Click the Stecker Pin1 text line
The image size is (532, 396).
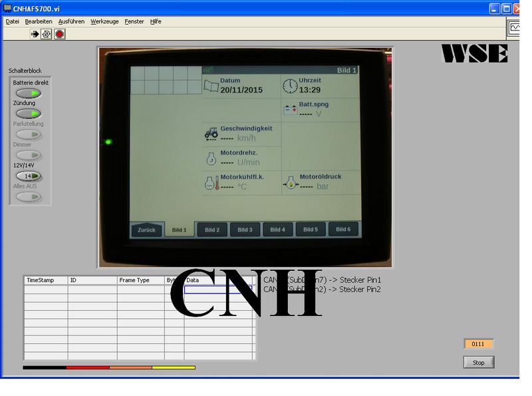pyautogui.click(x=323, y=280)
